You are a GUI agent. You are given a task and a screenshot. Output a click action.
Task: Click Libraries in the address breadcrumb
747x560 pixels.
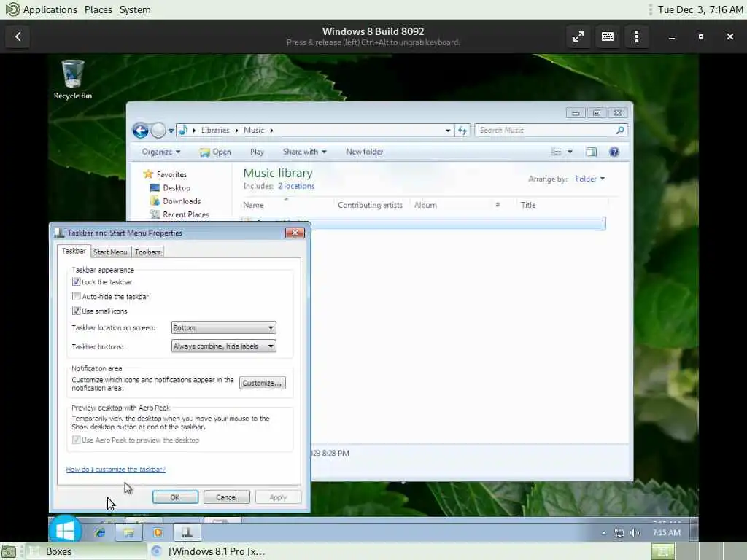(215, 130)
